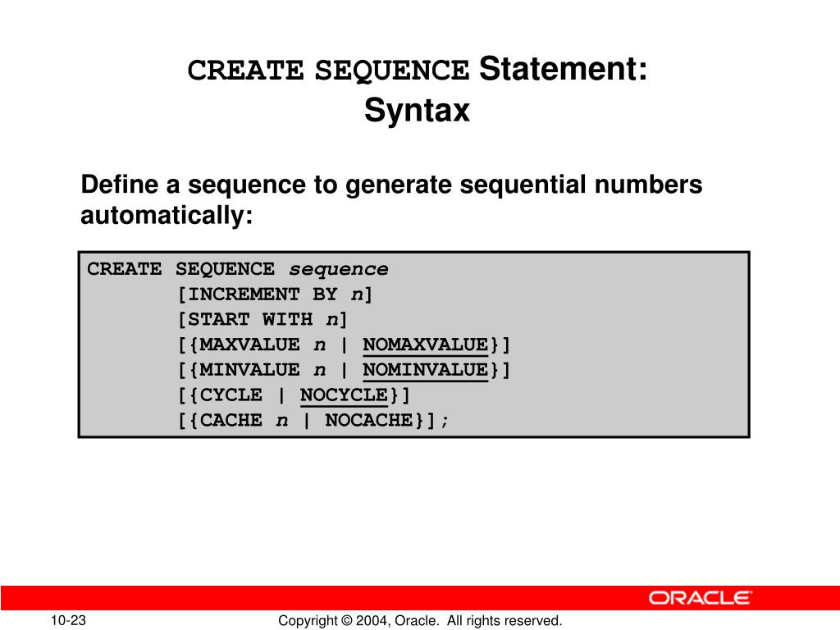Click the slide title 'CREATE SEQUENCE Statement:'
Screen dimensions: 840x630
[418, 70]
